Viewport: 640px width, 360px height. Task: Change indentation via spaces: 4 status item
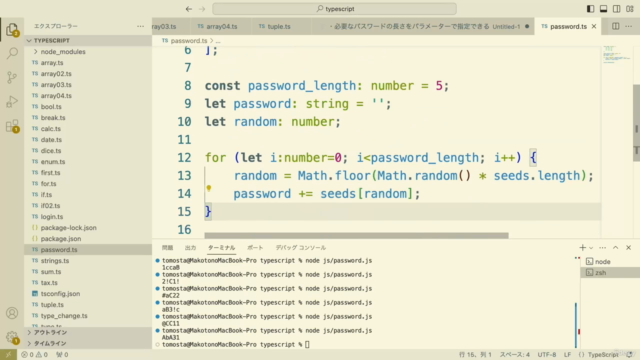click(515, 355)
